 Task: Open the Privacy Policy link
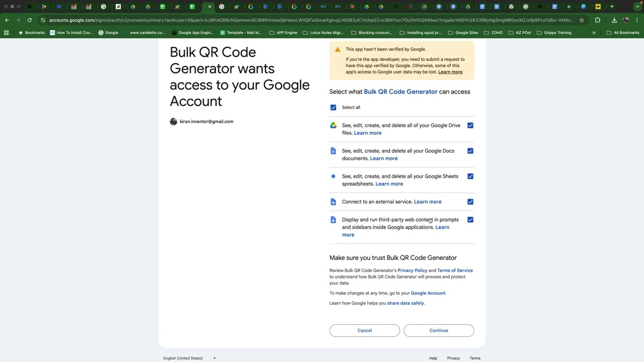point(413,270)
